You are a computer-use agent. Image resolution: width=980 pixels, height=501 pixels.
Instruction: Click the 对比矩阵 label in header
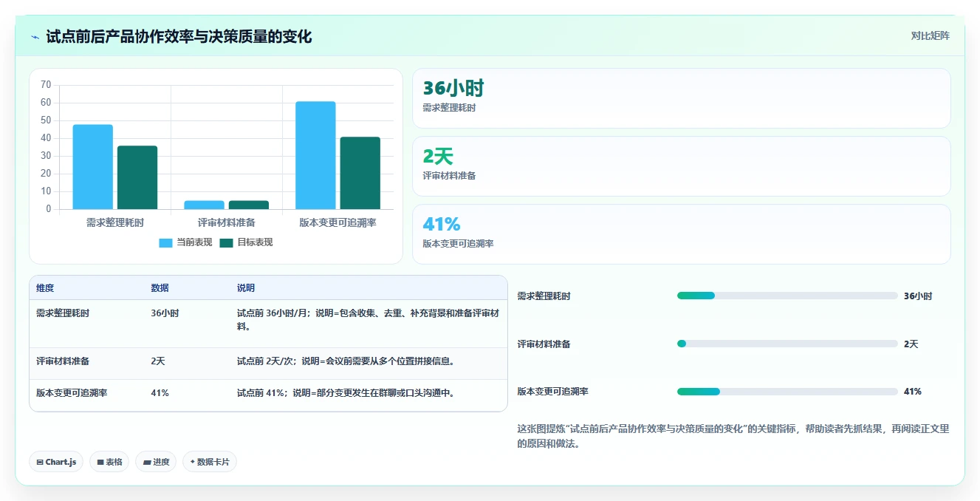(x=930, y=35)
